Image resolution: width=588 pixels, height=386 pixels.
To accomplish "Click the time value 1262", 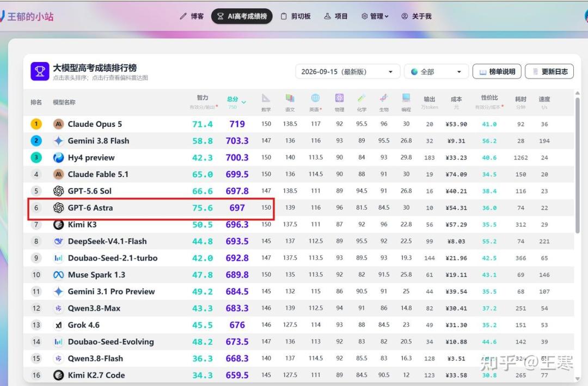I will click(520, 158).
